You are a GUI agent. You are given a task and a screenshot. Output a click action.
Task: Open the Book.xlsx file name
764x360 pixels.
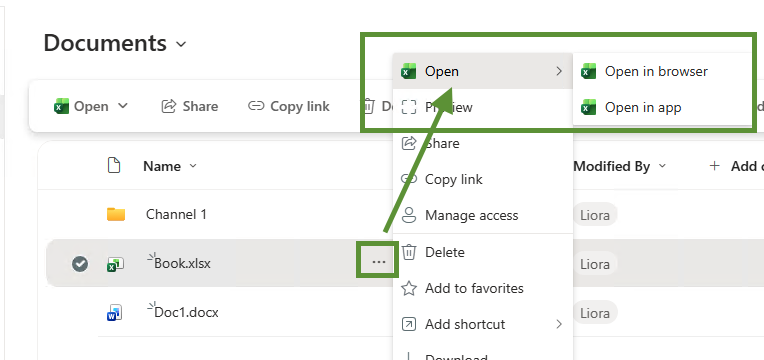(x=182, y=264)
